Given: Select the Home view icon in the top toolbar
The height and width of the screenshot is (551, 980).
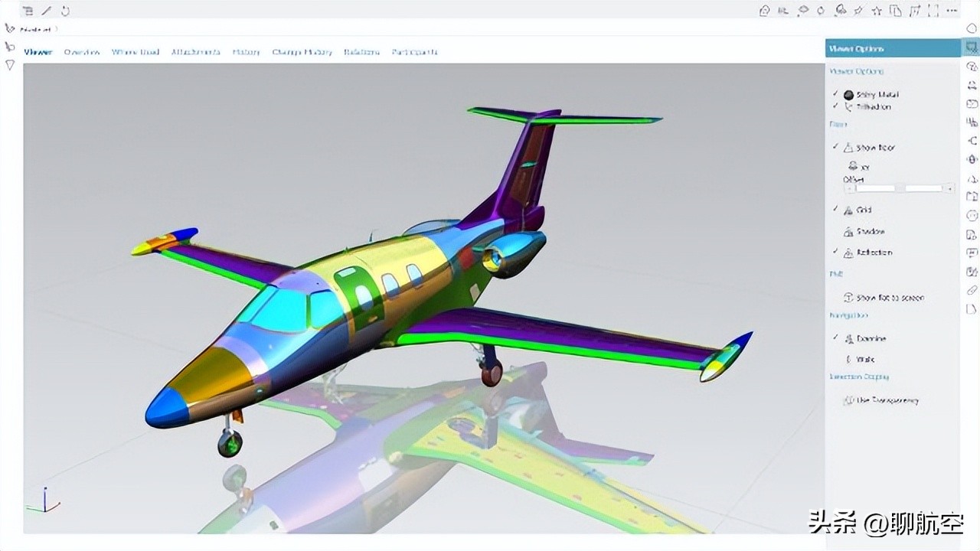Looking at the screenshot, I should 766,11.
